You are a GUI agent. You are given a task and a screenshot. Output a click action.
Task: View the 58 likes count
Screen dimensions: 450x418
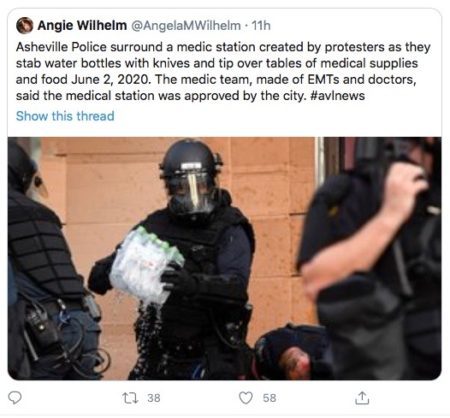(269, 398)
